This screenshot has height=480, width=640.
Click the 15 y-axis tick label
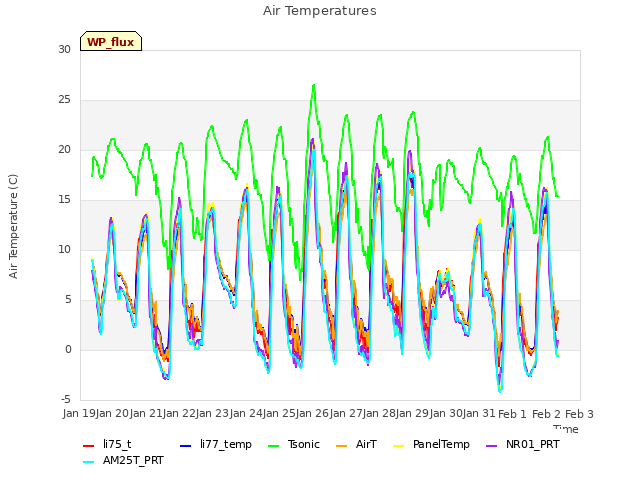pos(64,200)
